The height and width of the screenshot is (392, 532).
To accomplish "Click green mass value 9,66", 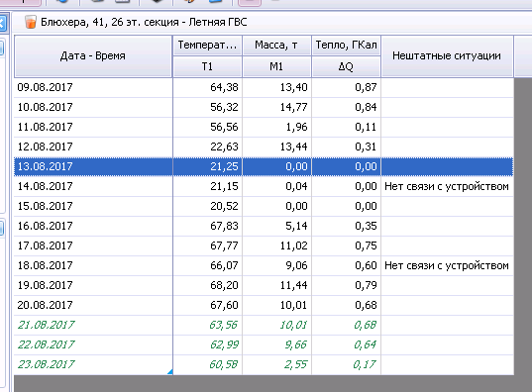I will (296, 344).
